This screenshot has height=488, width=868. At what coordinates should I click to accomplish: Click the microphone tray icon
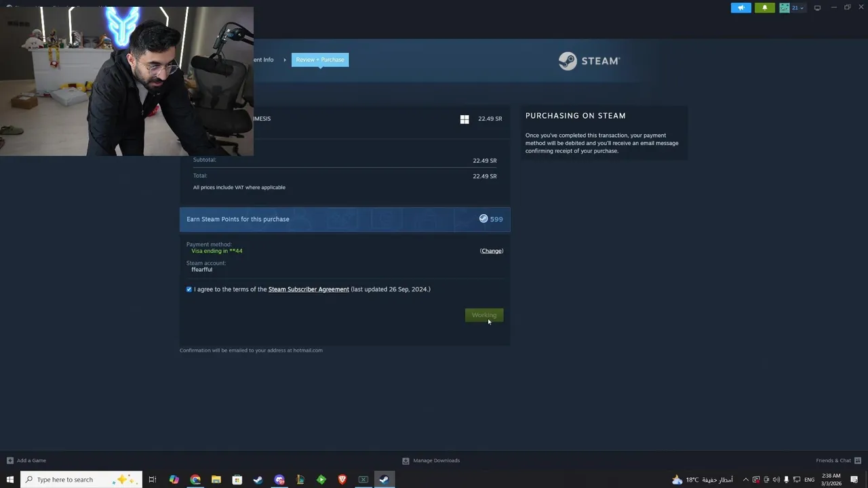tap(787, 480)
